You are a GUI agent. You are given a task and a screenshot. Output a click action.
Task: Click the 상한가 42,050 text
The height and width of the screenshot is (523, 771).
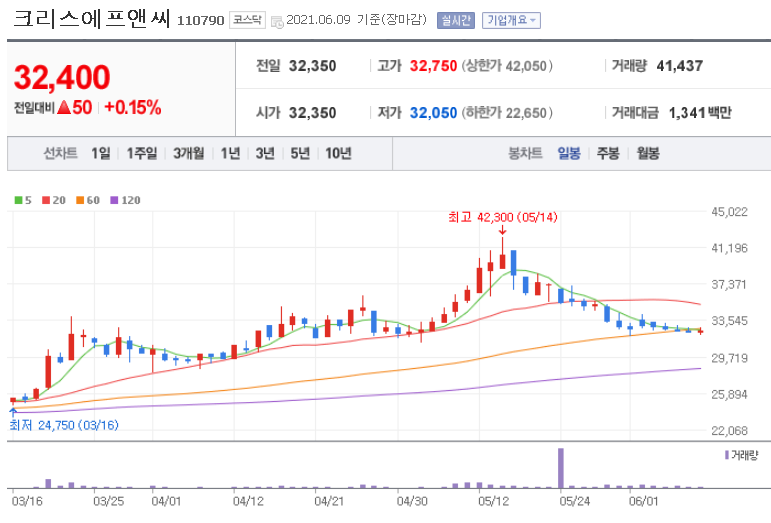(507, 66)
